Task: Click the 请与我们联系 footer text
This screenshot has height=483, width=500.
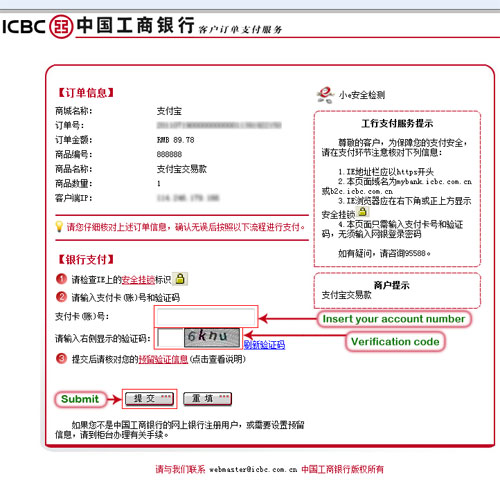Action: (x=180, y=469)
